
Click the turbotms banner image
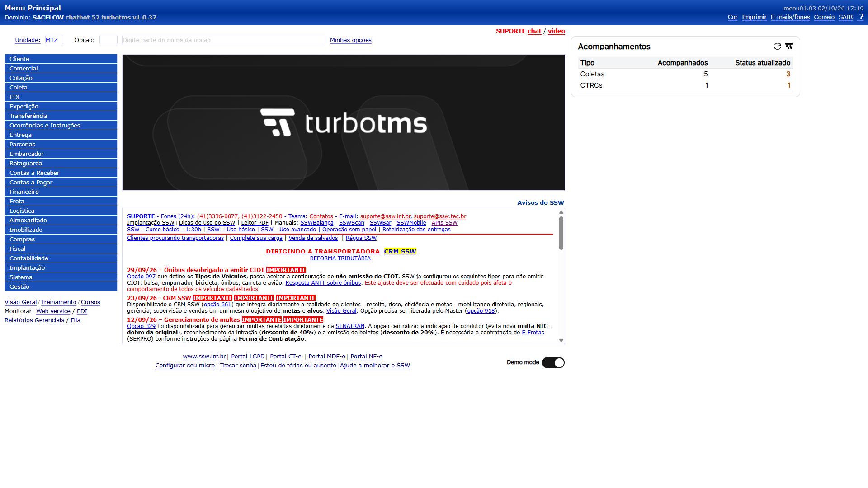(344, 122)
